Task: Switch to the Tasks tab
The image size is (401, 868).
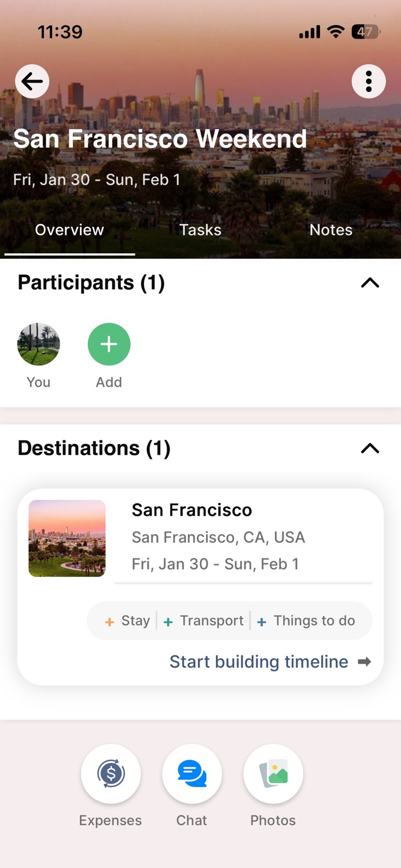Action: (x=200, y=230)
